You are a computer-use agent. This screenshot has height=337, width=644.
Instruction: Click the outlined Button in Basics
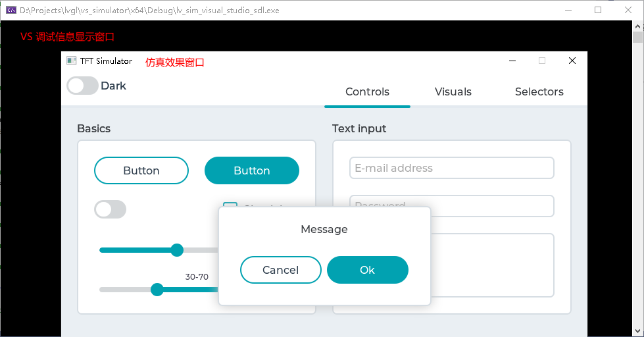[141, 170]
